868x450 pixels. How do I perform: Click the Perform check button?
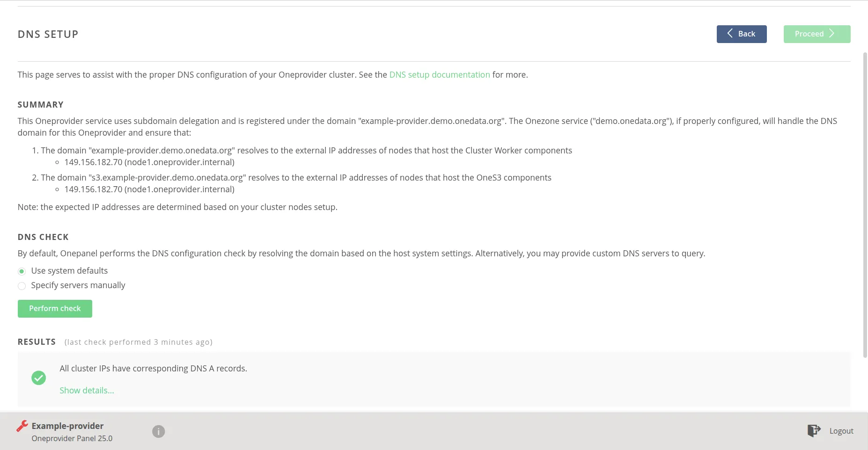55,309
